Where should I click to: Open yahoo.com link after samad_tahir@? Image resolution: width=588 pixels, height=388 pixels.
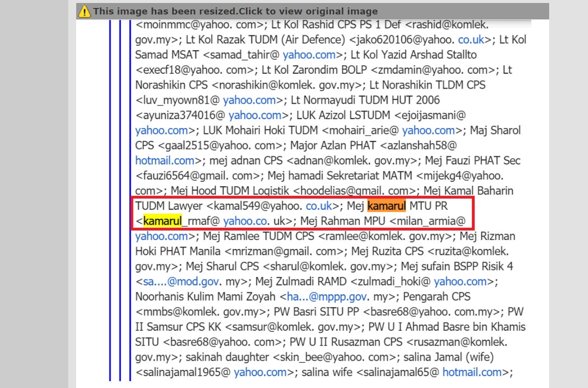[309, 55]
